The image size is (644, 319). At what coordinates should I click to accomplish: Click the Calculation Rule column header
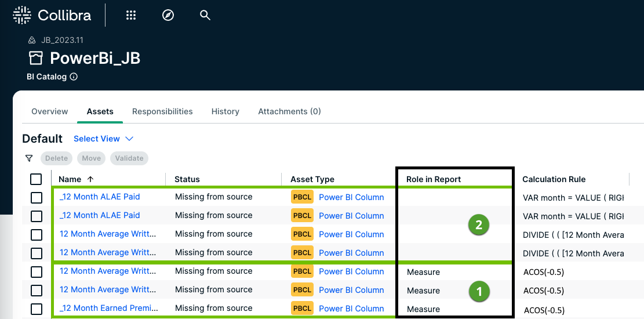pos(554,179)
